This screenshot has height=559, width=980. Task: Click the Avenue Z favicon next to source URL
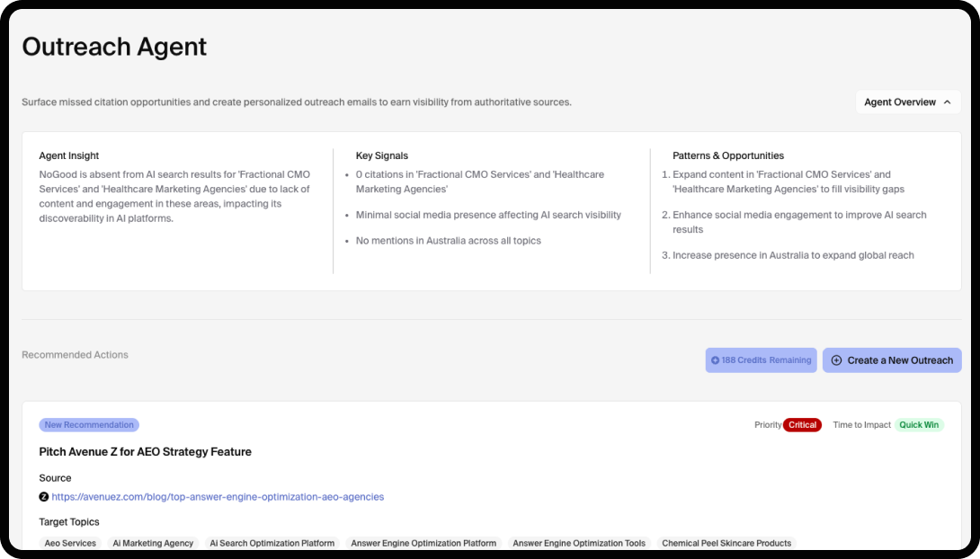tap(44, 497)
